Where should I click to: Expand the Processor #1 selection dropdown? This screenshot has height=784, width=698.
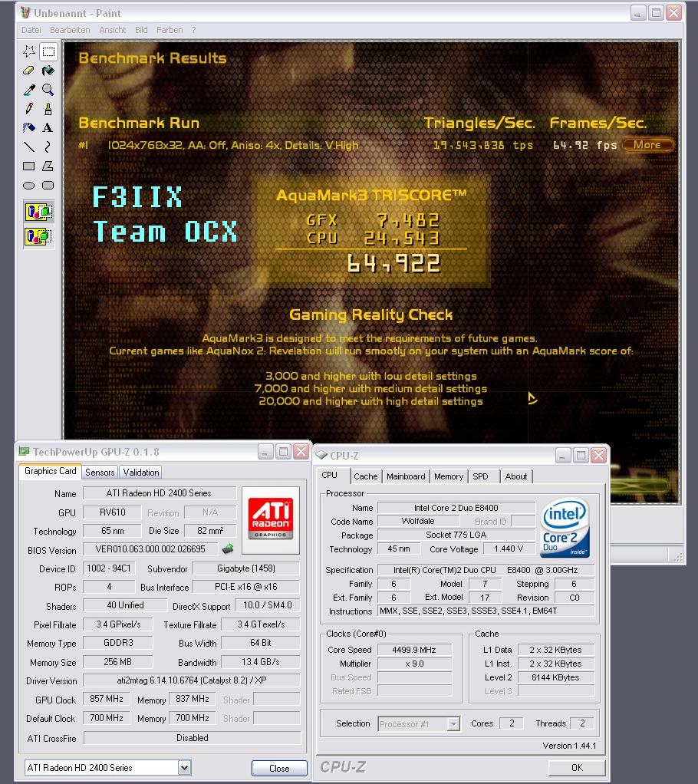pyautogui.click(x=453, y=723)
